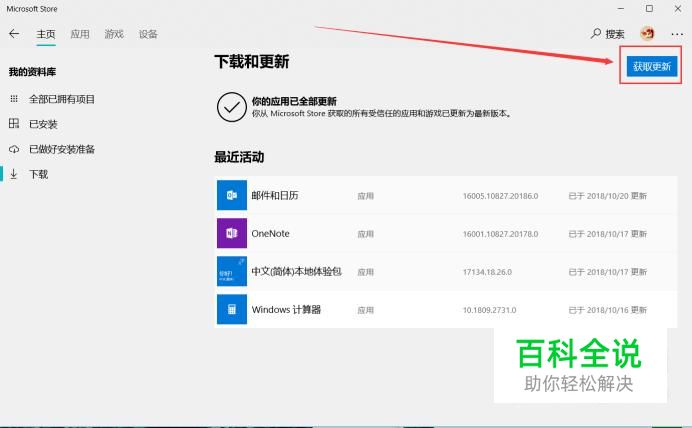Maximize the Microsoft Store window
The width and height of the screenshot is (692, 428).
(649, 8)
